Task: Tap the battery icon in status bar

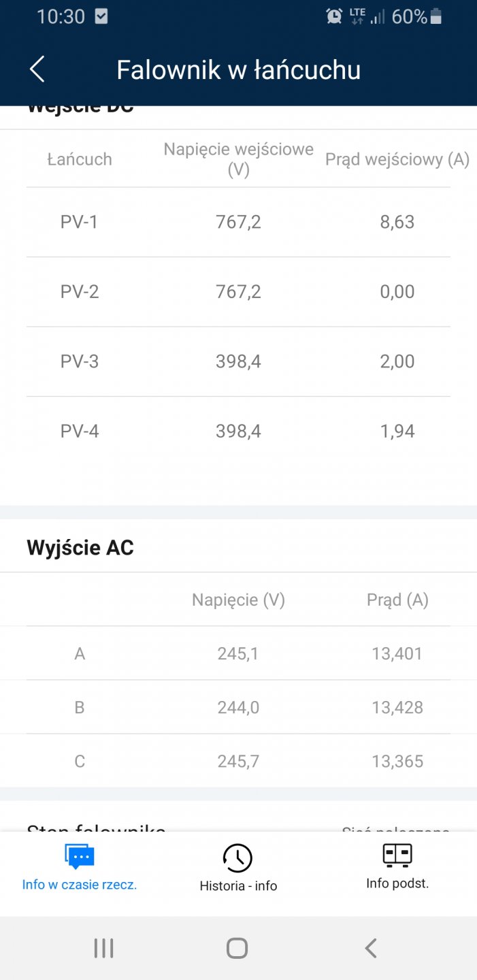Action: coord(436,16)
